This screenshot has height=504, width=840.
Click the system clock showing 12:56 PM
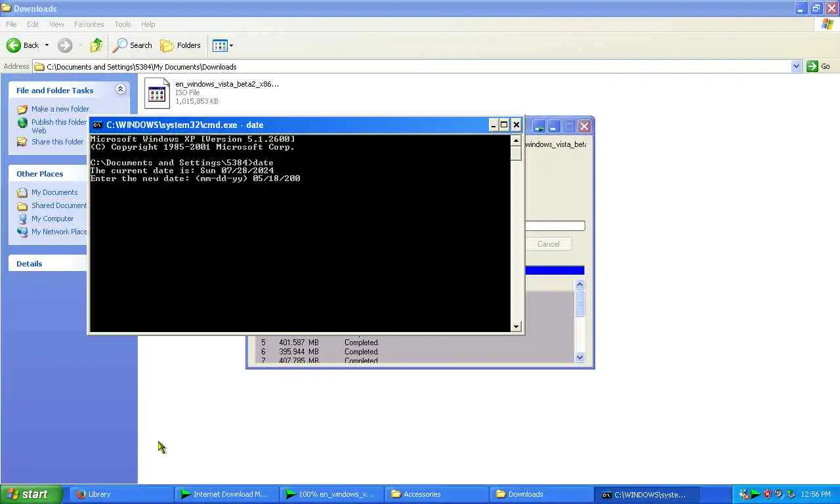816,494
